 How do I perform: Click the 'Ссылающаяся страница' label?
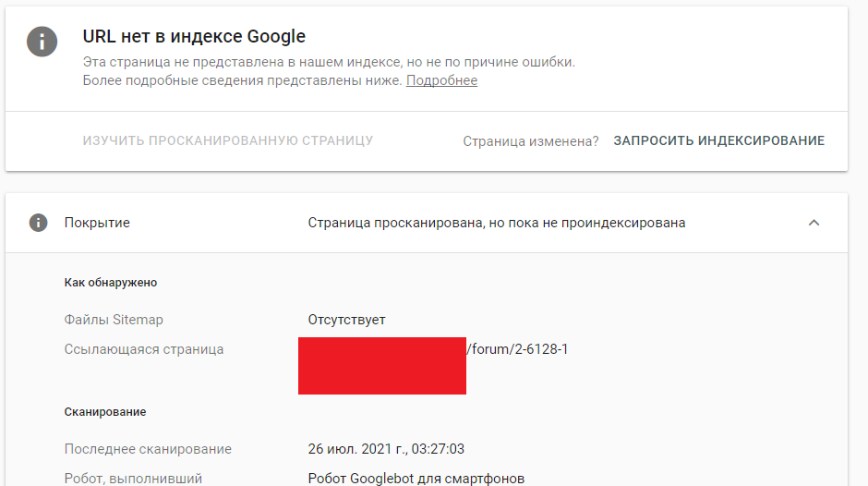pos(144,349)
